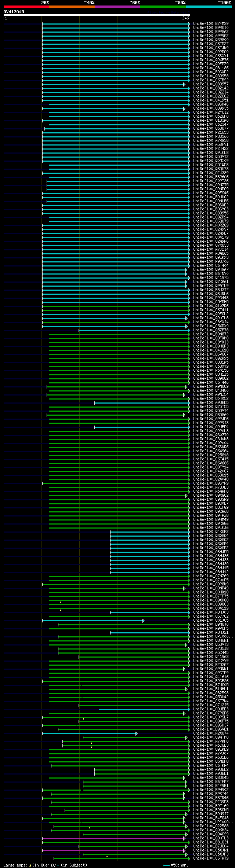The image size is (235, 868).
Task: Click the white query sequence bar
Action: [97, 15]
